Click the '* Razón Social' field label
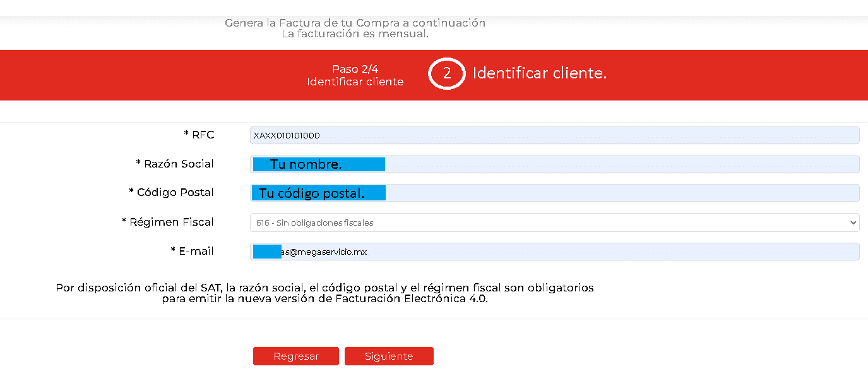Image resolution: width=868 pixels, height=378 pixels. click(175, 164)
